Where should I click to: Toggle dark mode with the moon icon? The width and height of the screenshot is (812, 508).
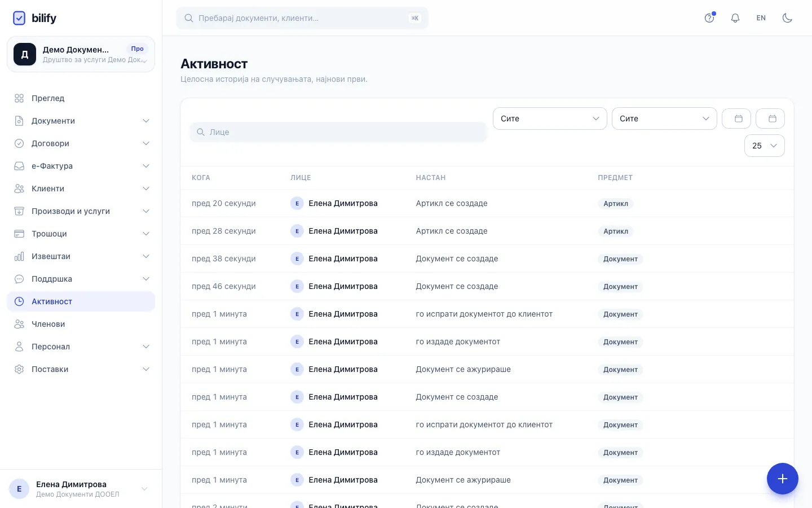(787, 18)
